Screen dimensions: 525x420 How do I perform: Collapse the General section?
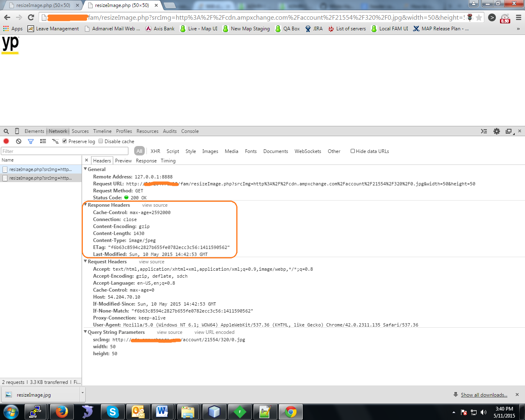pos(85,169)
